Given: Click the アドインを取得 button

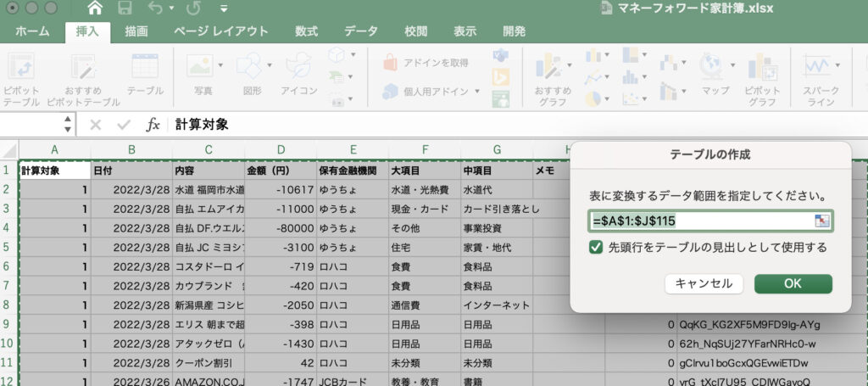Looking at the screenshot, I should [x=426, y=63].
